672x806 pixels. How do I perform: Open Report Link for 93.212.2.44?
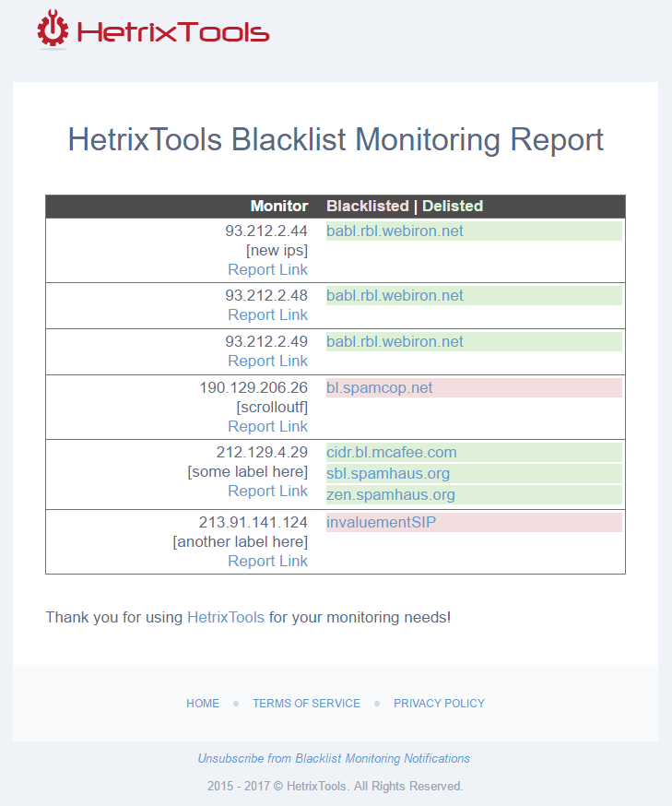[267, 269]
